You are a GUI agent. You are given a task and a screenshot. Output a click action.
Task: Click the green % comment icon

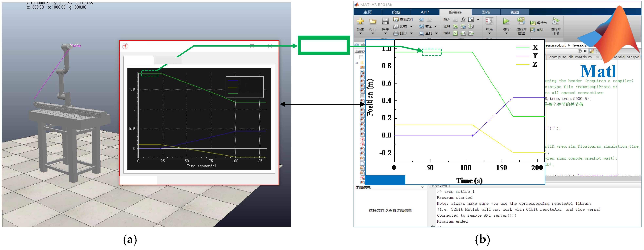455,26
